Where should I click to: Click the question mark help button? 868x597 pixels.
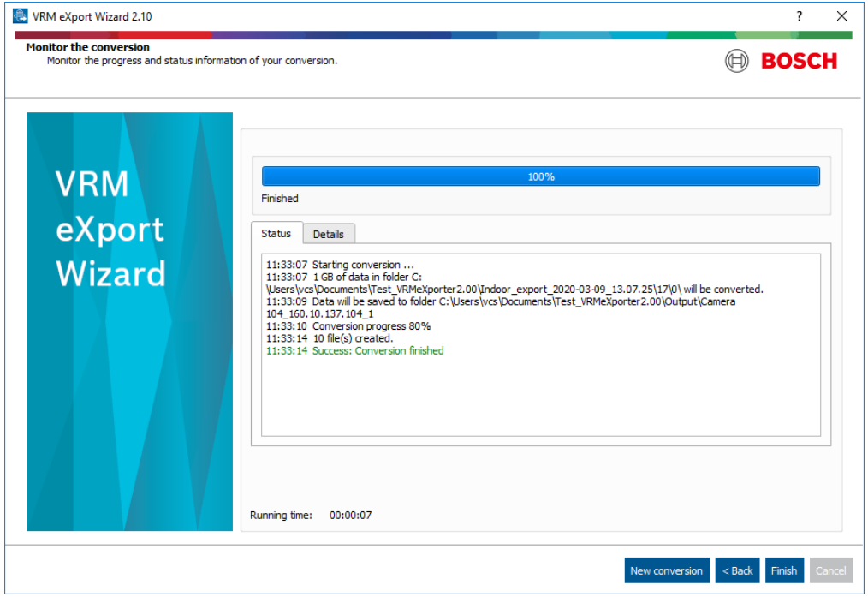pos(800,16)
